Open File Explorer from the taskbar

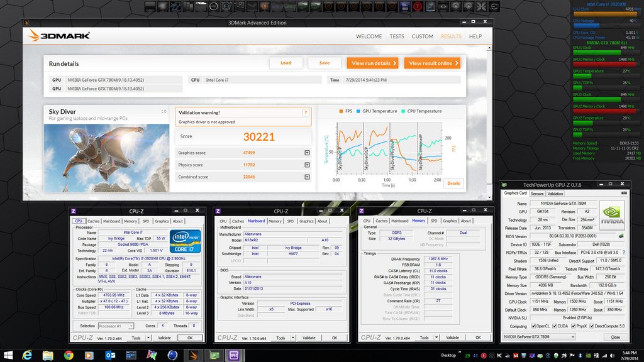tap(48, 355)
